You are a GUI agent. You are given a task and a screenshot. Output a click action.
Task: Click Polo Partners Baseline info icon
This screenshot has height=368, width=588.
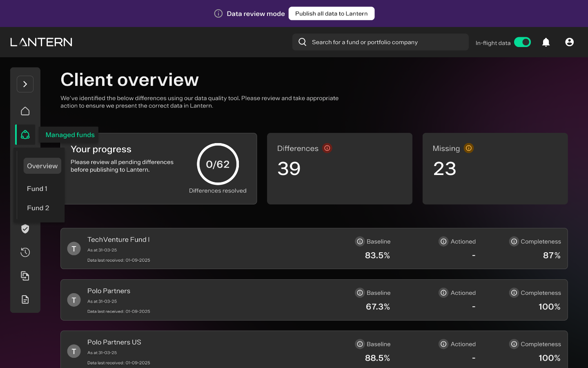tap(360, 293)
